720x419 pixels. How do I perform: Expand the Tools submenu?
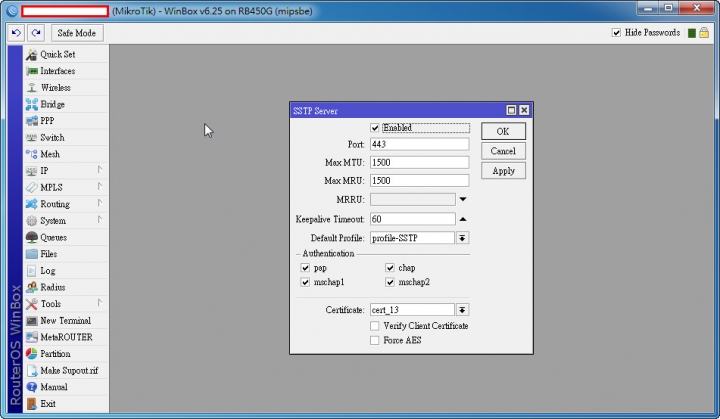100,303
